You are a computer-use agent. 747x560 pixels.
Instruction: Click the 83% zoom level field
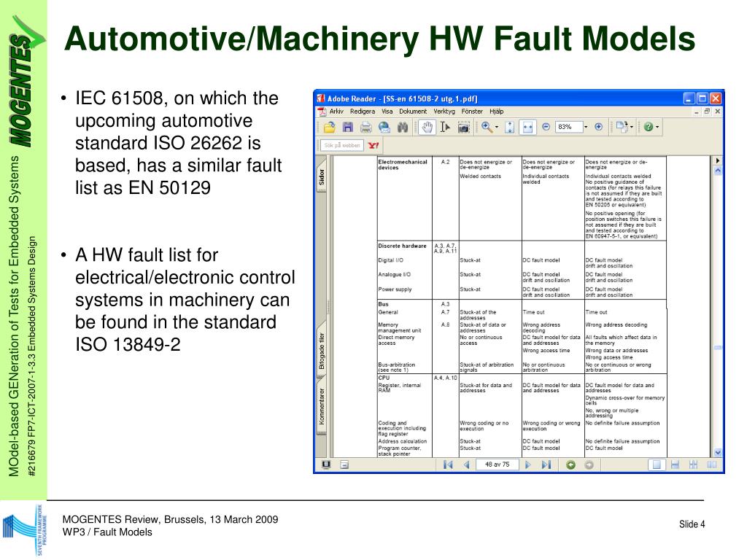pyautogui.click(x=569, y=127)
